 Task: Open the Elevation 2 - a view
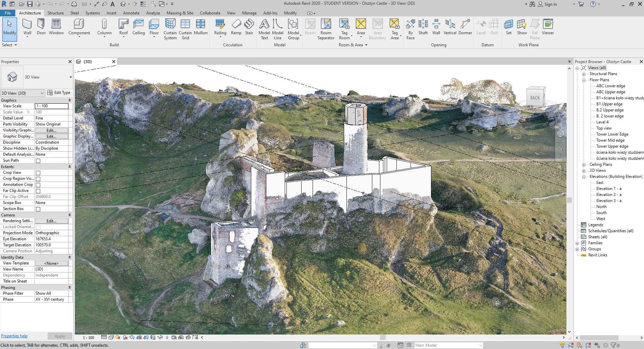(609, 195)
